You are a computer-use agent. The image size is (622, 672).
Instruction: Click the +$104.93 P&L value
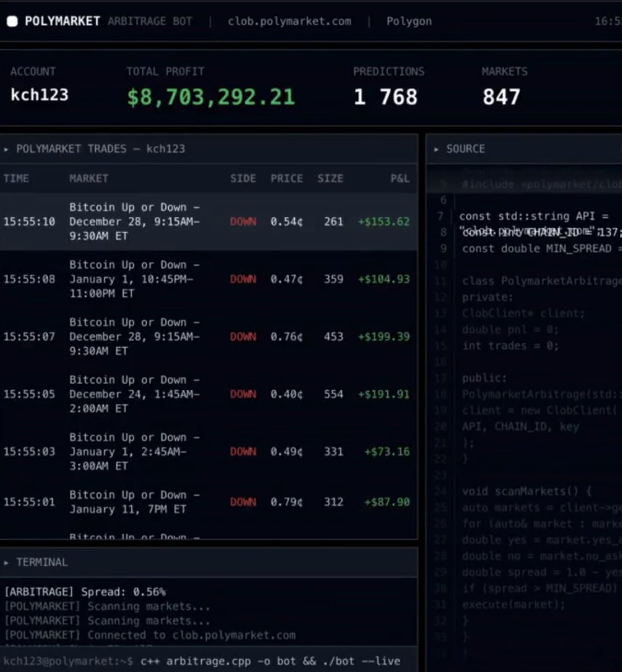384,279
